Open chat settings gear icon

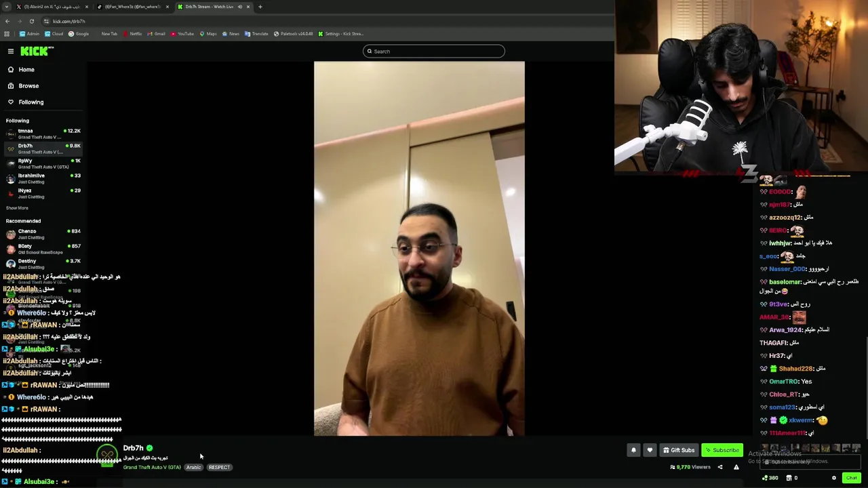coord(834,478)
